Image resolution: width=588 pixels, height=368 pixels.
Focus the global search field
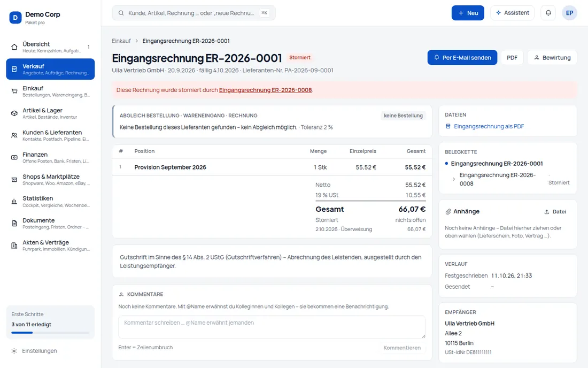click(x=194, y=13)
